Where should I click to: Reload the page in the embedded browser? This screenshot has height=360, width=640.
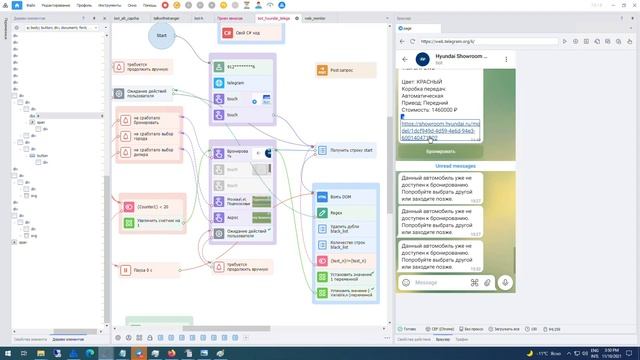[413, 41]
